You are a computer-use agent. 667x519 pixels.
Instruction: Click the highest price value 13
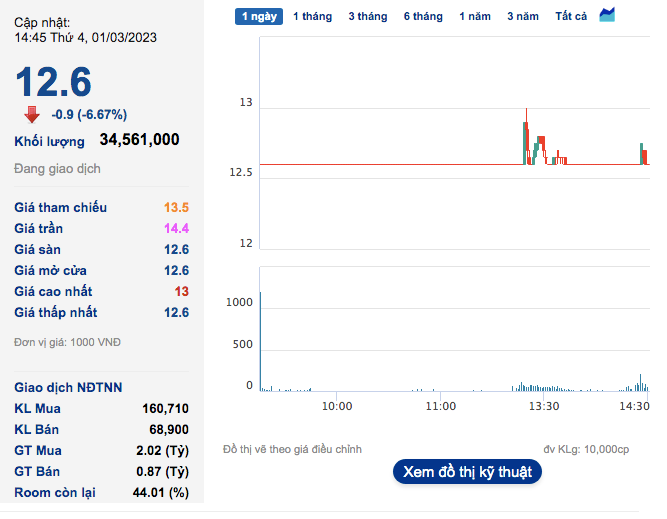[181, 292]
